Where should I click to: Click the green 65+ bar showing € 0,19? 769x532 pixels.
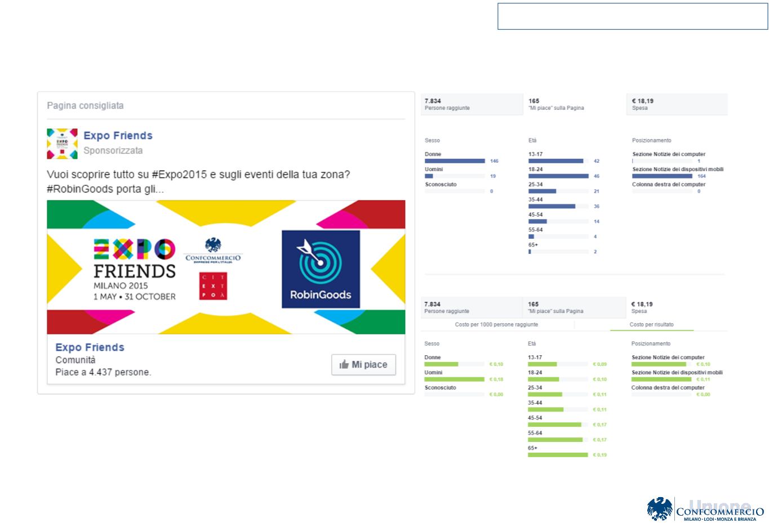[x=558, y=455]
